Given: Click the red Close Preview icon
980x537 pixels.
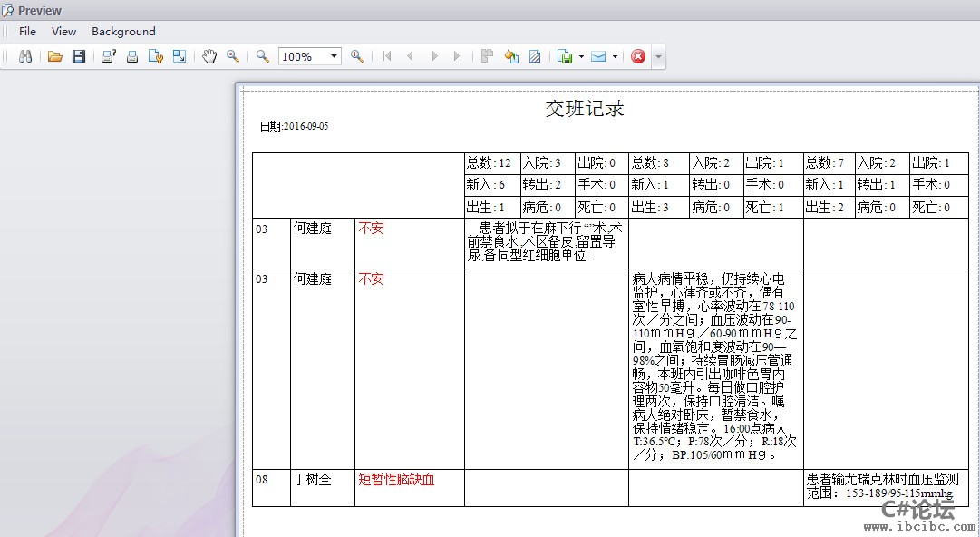Looking at the screenshot, I should coord(638,56).
